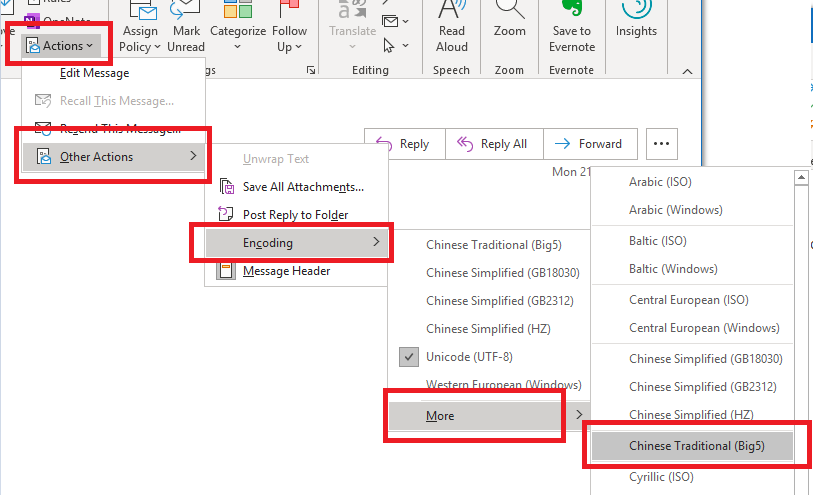
Task: Collapse the ribbon with the caret
Action: 688,72
